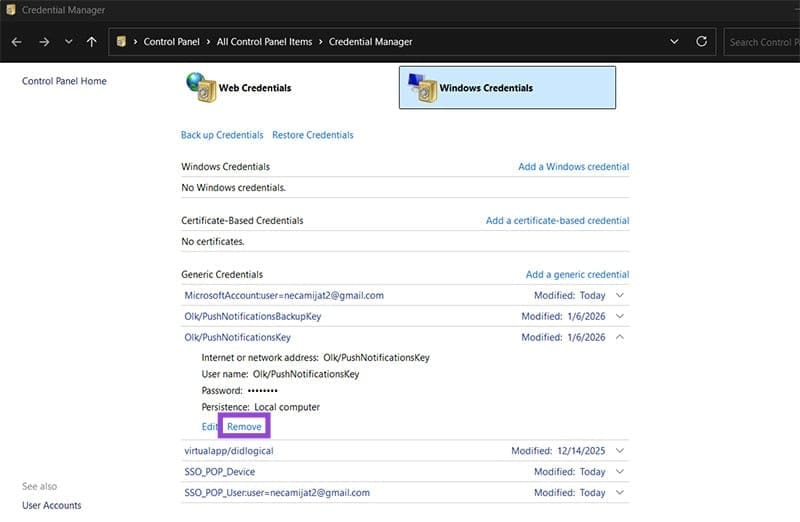Select All Control Panel Items breadcrumb

click(264, 42)
